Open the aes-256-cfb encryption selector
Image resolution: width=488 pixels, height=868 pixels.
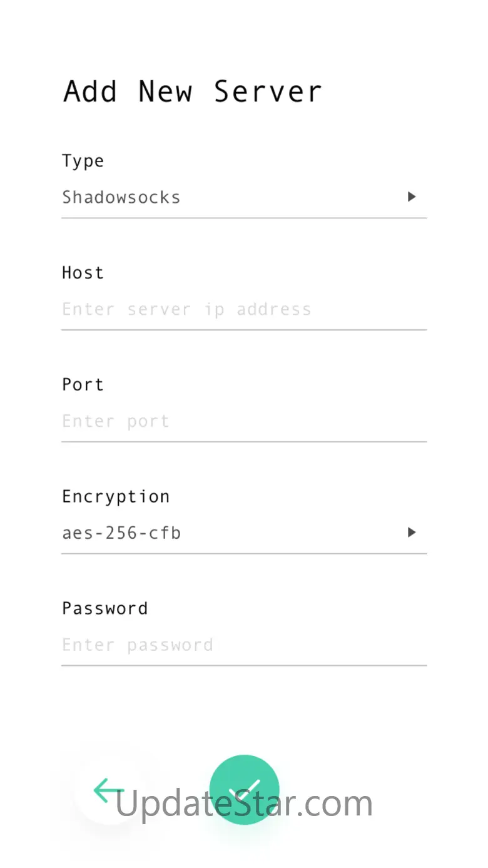click(121, 533)
